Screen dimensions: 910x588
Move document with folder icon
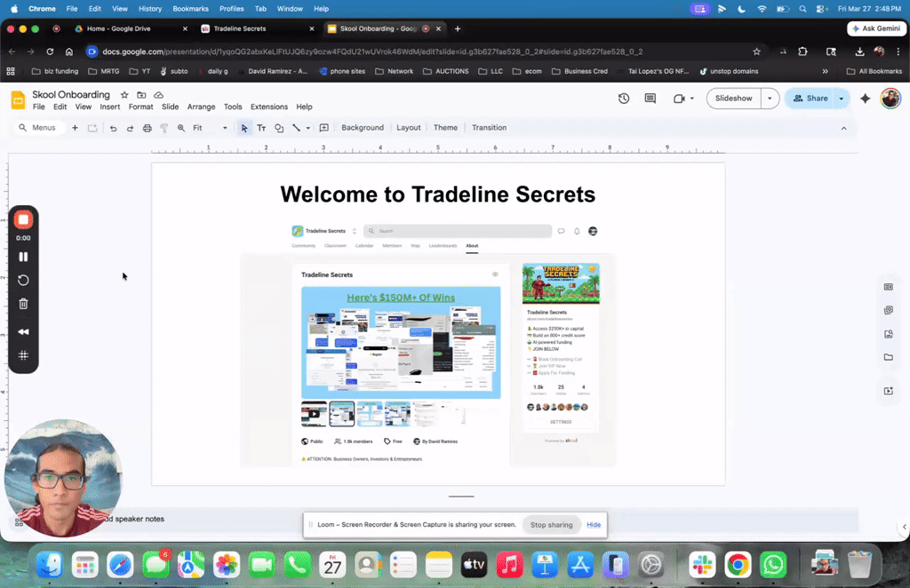pyautogui.click(x=141, y=94)
